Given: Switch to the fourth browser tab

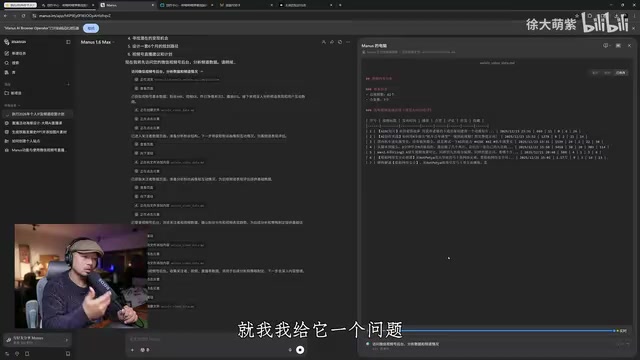Looking at the screenshot, I should [186, 5].
